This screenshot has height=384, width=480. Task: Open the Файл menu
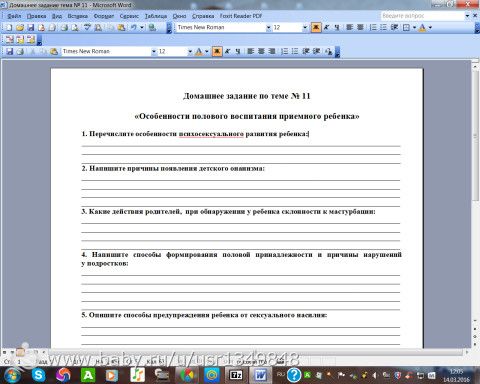point(14,16)
